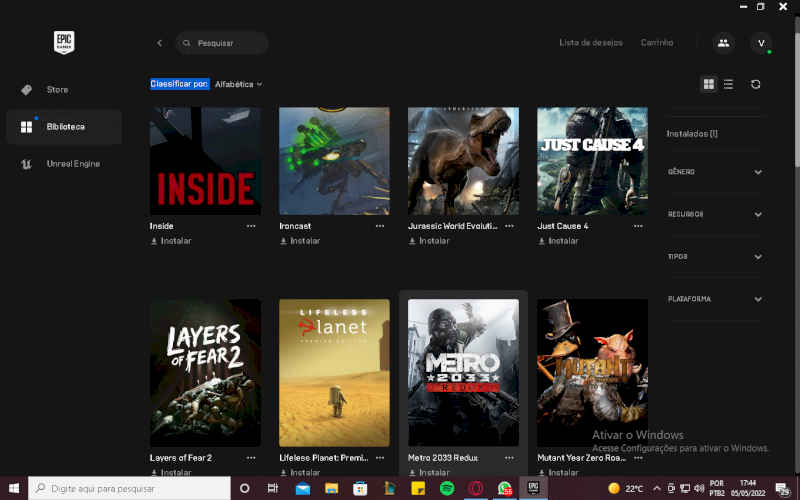
Task: Open three-dot menu for Inside
Action: pos(251,226)
